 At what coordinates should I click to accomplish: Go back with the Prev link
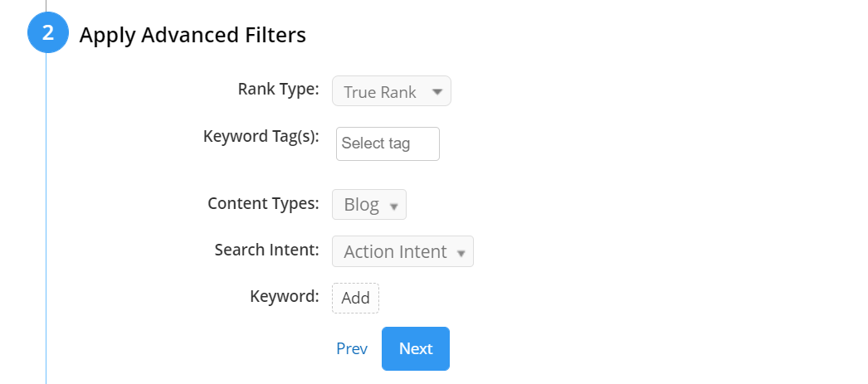pos(352,348)
